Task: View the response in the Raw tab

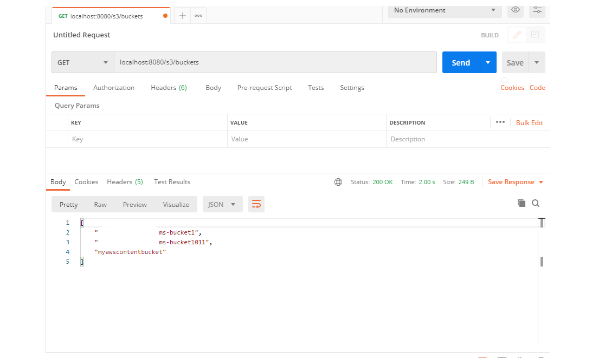Action: [x=100, y=204]
